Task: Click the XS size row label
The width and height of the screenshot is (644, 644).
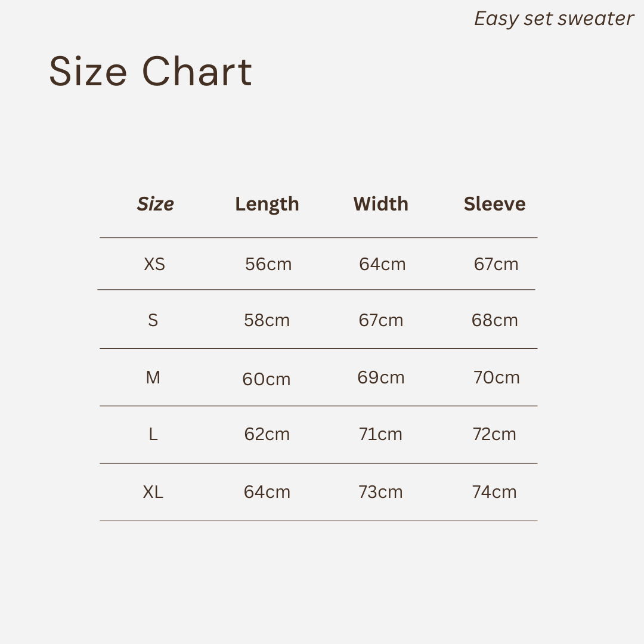Action: point(154,264)
